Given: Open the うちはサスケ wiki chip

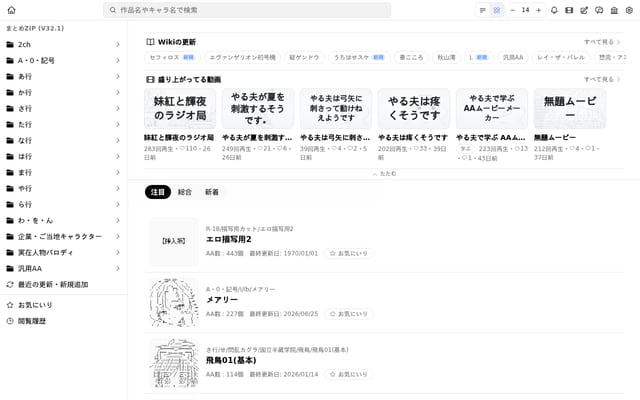Looking at the screenshot, I should click(359, 58).
